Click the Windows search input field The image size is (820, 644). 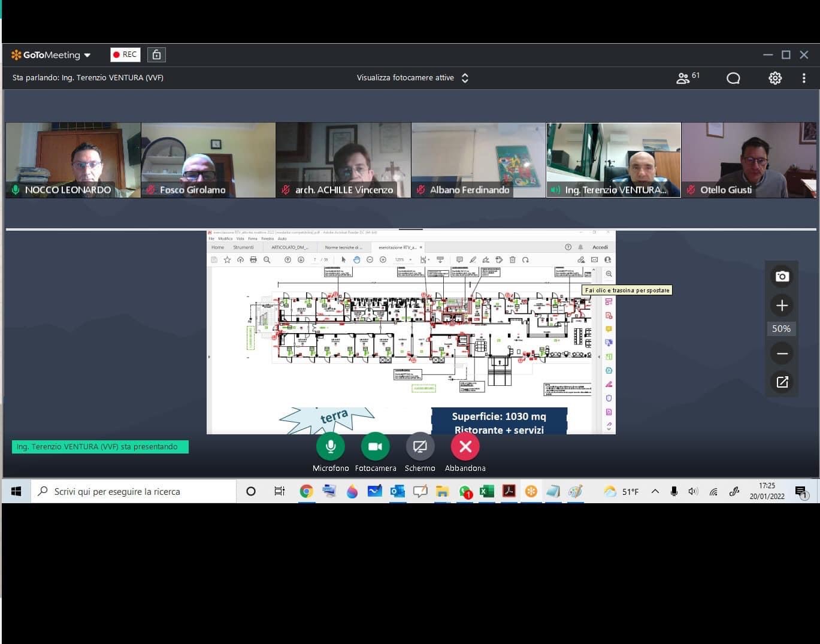135,491
